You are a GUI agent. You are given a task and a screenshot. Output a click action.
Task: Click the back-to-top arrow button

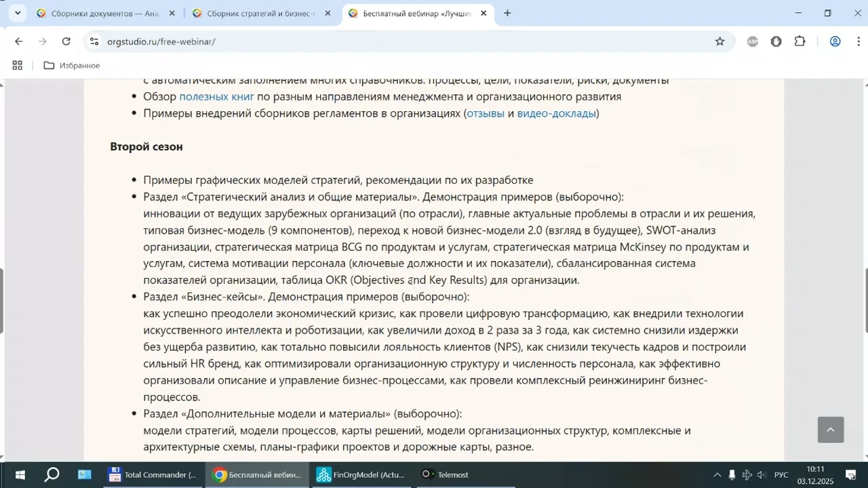(x=831, y=430)
